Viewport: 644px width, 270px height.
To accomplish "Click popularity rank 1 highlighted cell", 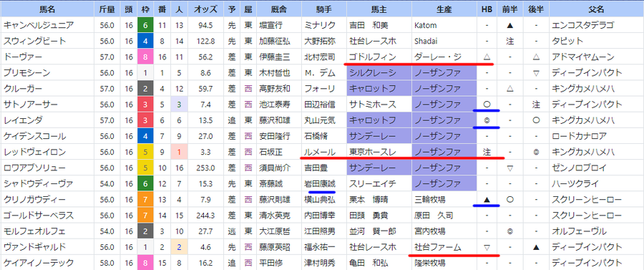I will [179, 153].
